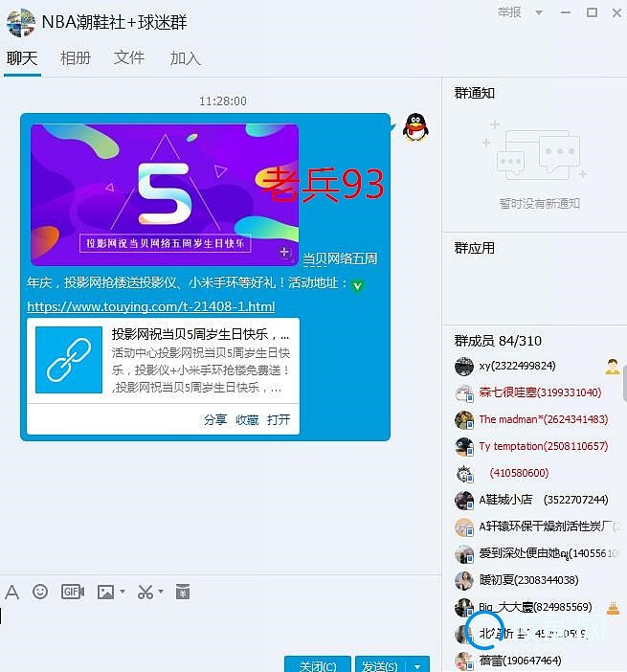Expand dropdown arrow next to 举报
This screenshot has width=627, height=672.
(539, 12)
